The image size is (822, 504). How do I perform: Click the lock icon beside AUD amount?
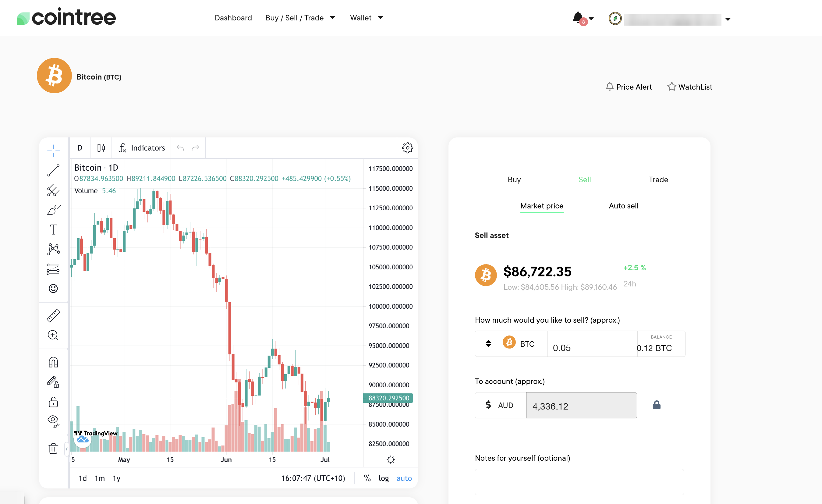(657, 405)
